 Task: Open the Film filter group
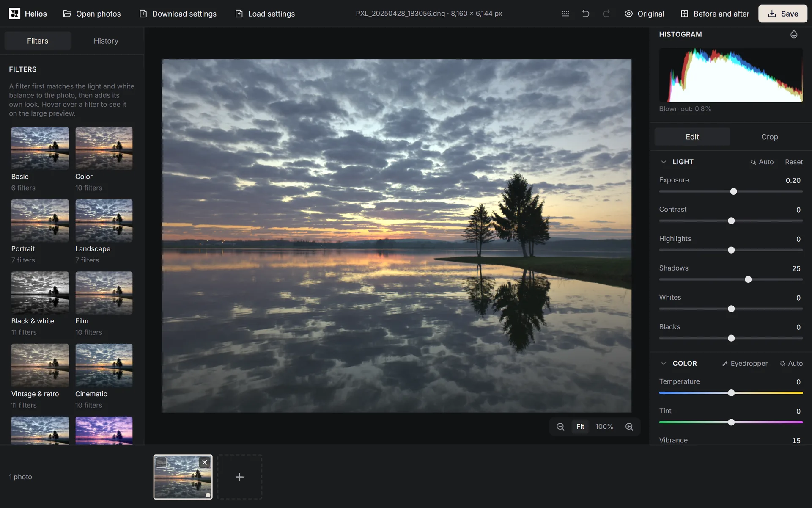click(x=104, y=304)
